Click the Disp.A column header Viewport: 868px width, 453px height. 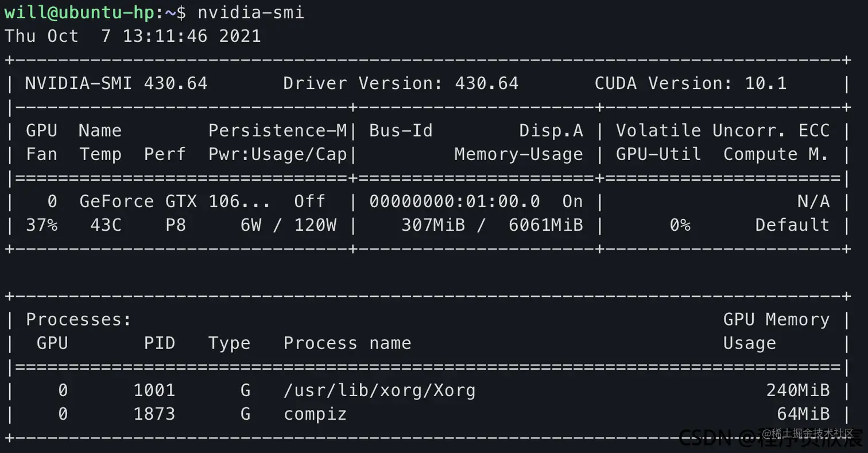click(x=551, y=130)
